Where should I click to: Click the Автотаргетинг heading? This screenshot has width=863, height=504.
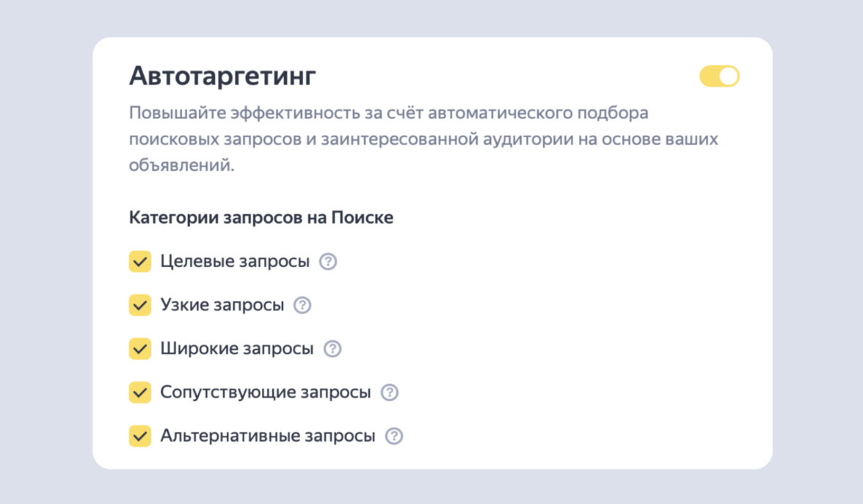point(222,76)
